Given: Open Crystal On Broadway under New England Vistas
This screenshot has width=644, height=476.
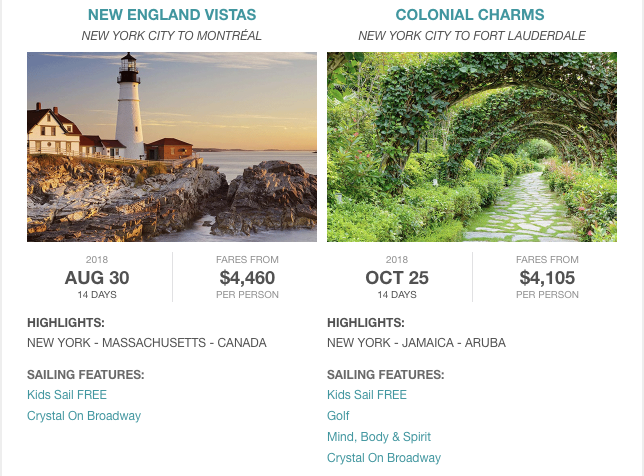Looking at the screenshot, I should [x=84, y=416].
